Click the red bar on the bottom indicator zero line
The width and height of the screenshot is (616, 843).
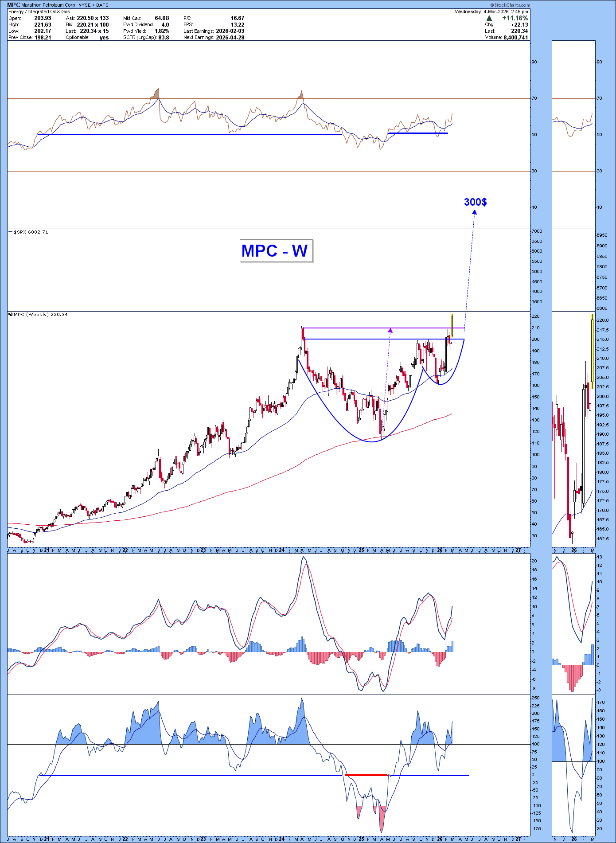point(366,775)
